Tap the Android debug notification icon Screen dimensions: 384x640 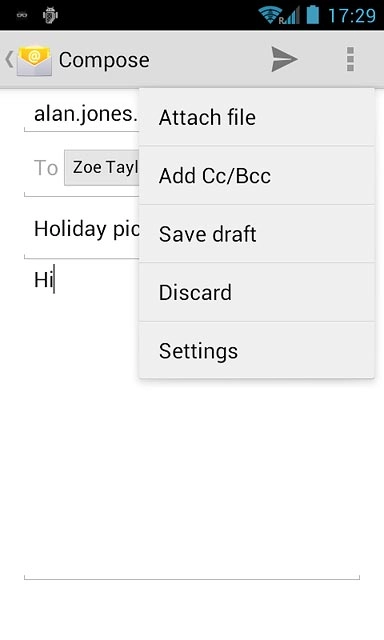(x=50, y=15)
